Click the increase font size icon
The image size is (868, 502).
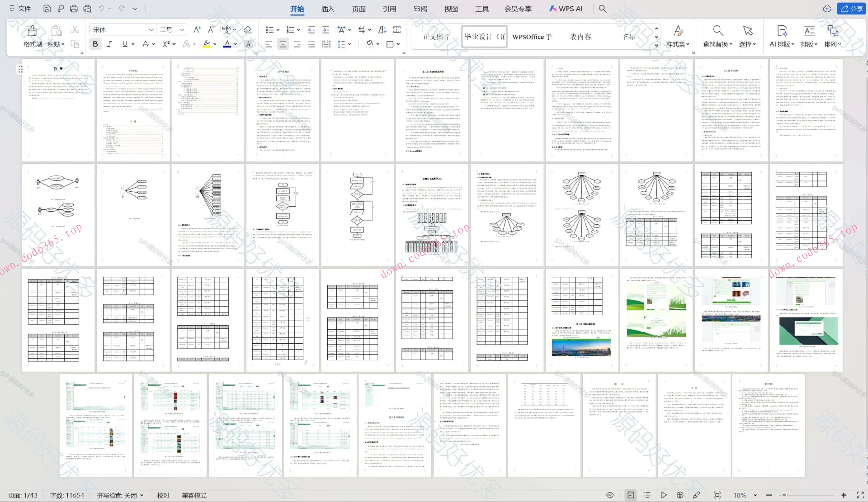point(197,30)
